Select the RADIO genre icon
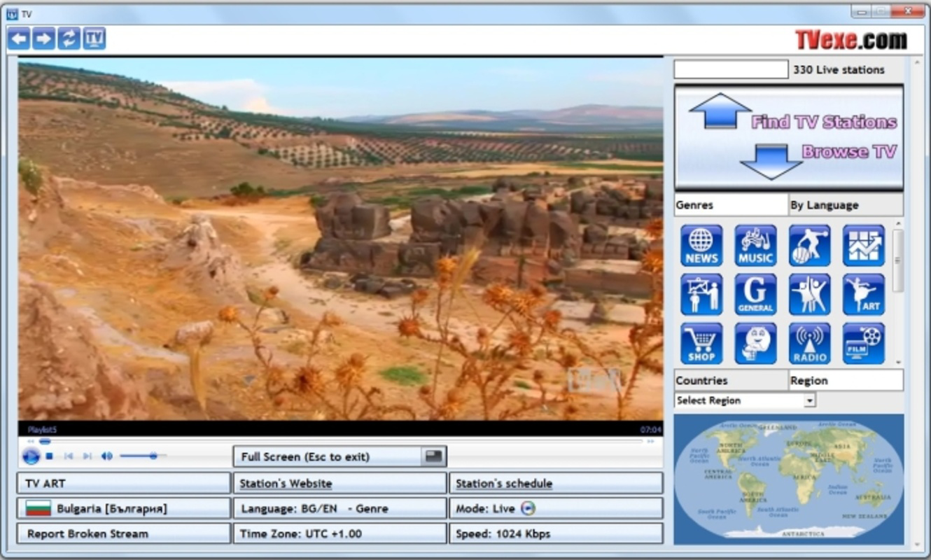The height and width of the screenshot is (560, 931). pos(810,344)
